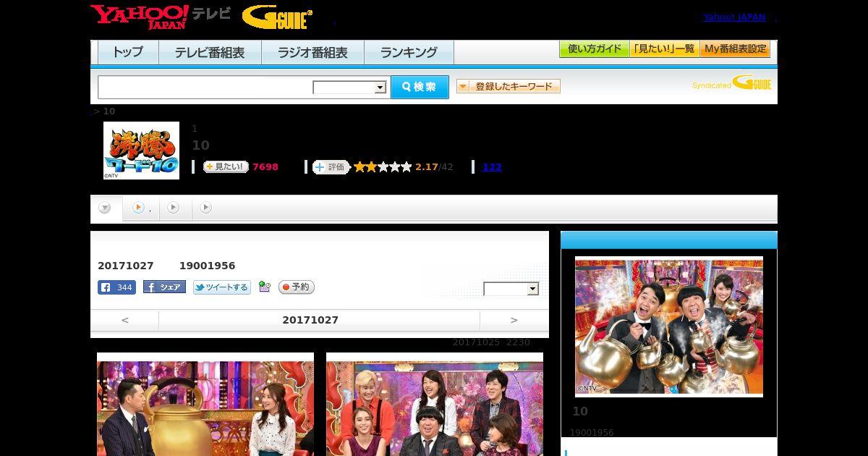
Task: Rate the program with the fifth star
Action: [407, 167]
